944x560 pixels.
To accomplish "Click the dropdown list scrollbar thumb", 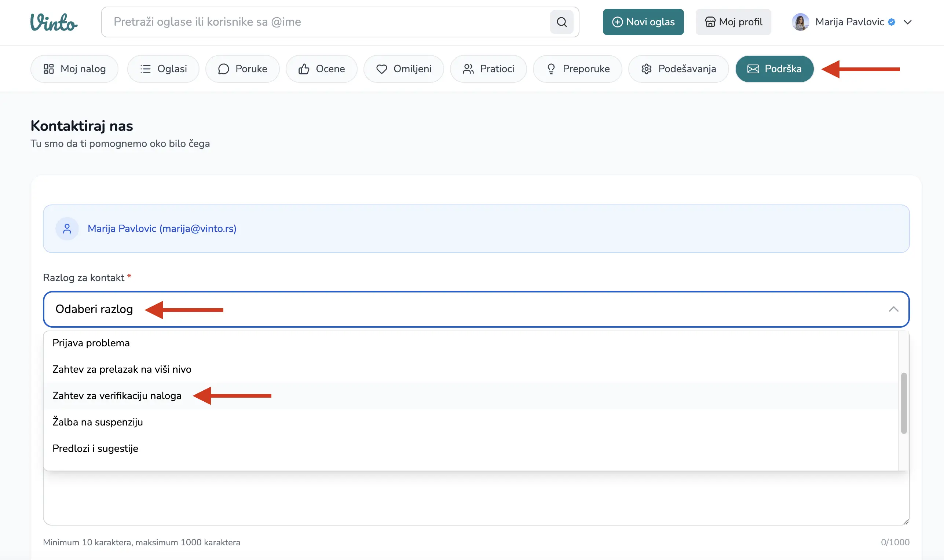I will [904, 403].
